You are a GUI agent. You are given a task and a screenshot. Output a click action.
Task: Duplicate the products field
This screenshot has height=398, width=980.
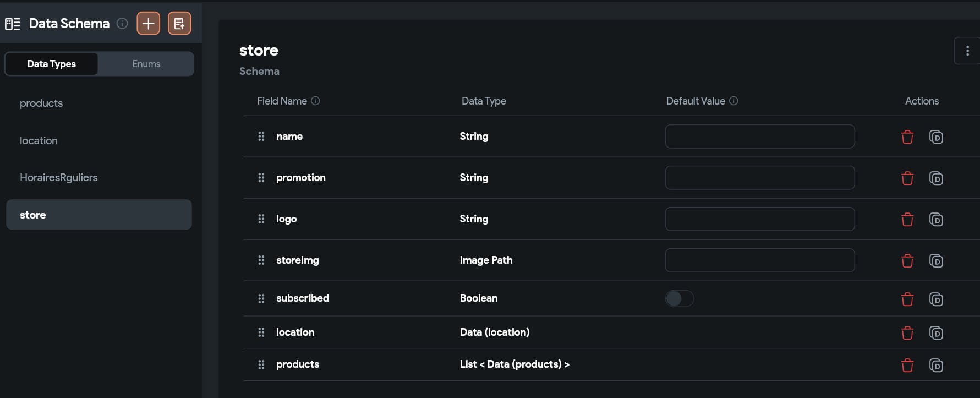coord(936,366)
